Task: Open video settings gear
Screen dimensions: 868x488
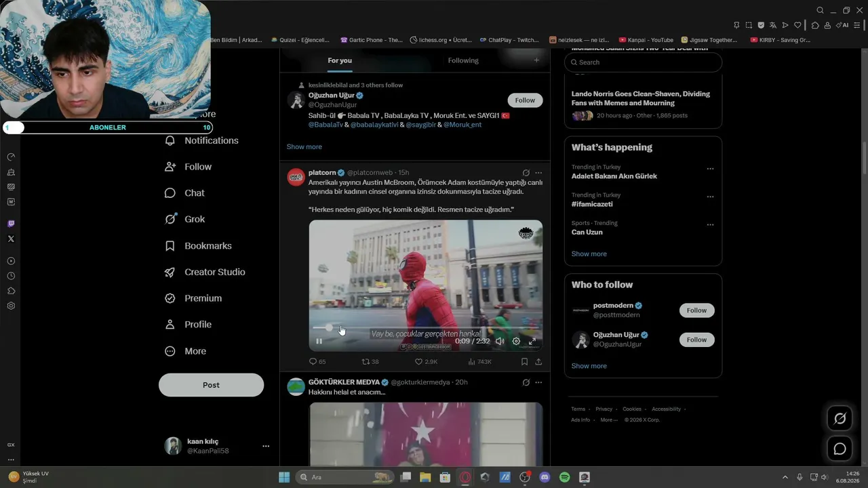Action: pos(516,341)
